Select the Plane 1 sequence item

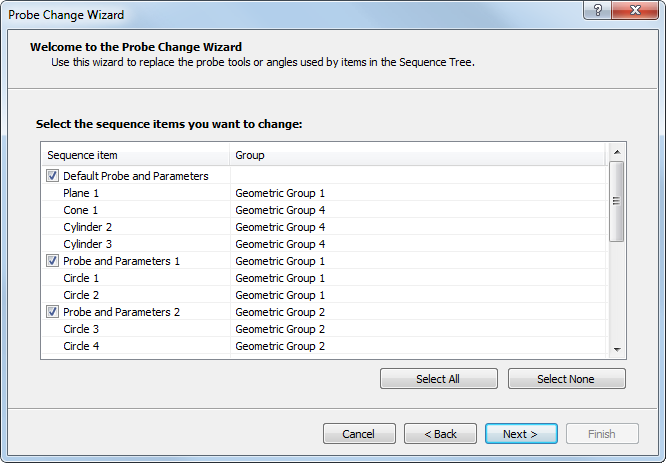(x=81, y=193)
